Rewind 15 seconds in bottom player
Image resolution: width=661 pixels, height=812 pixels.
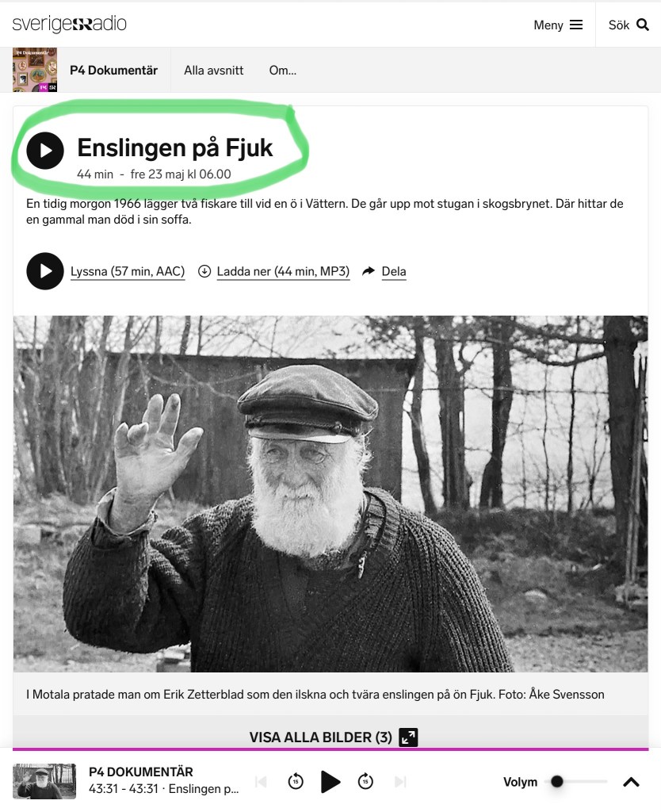pos(296,781)
